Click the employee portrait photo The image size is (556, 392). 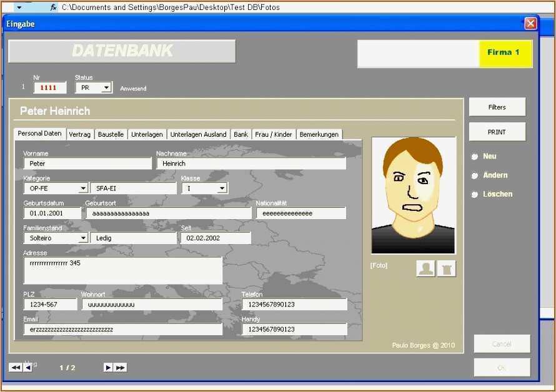pyautogui.click(x=414, y=195)
